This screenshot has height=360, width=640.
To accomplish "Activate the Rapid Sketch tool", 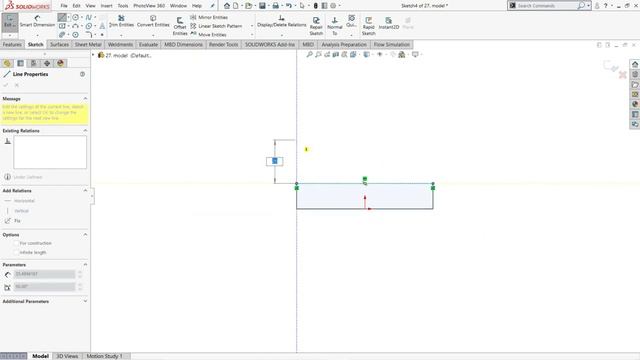I will tap(369, 27).
